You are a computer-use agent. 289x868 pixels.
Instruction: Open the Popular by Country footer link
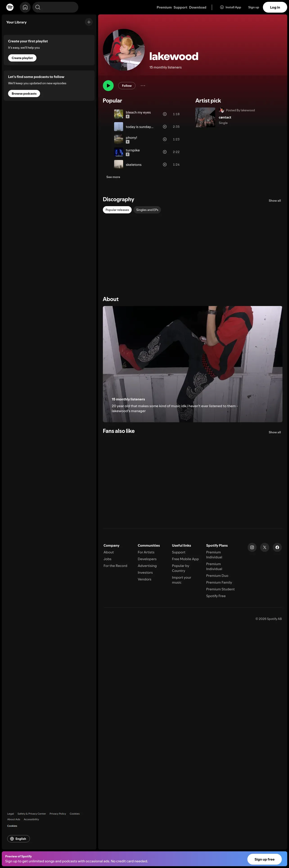[x=181, y=568]
